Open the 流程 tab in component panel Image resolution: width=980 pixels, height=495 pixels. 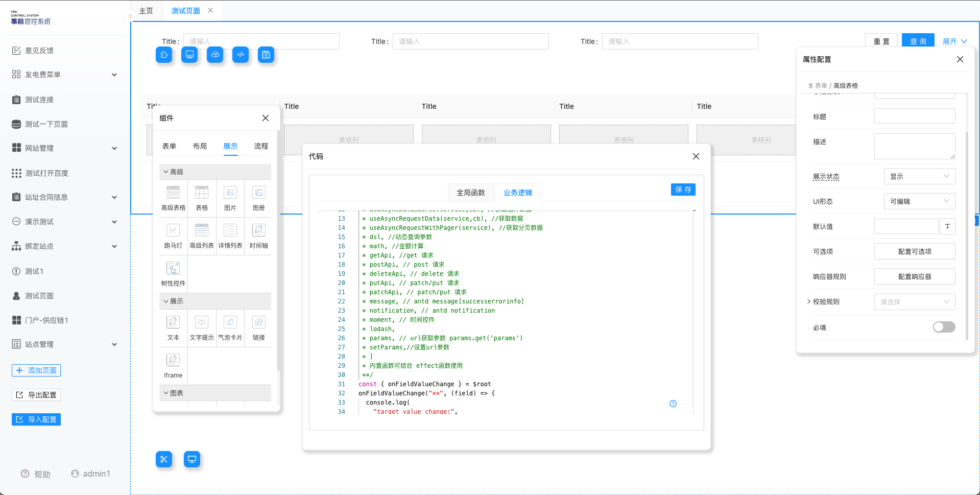point(261,146)
